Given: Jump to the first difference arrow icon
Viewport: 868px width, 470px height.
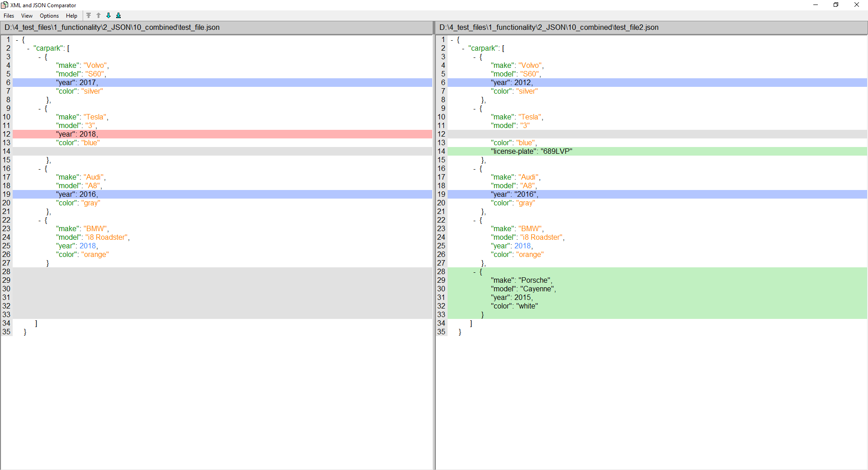Looking at the screenshot, I should click(89, 15).
